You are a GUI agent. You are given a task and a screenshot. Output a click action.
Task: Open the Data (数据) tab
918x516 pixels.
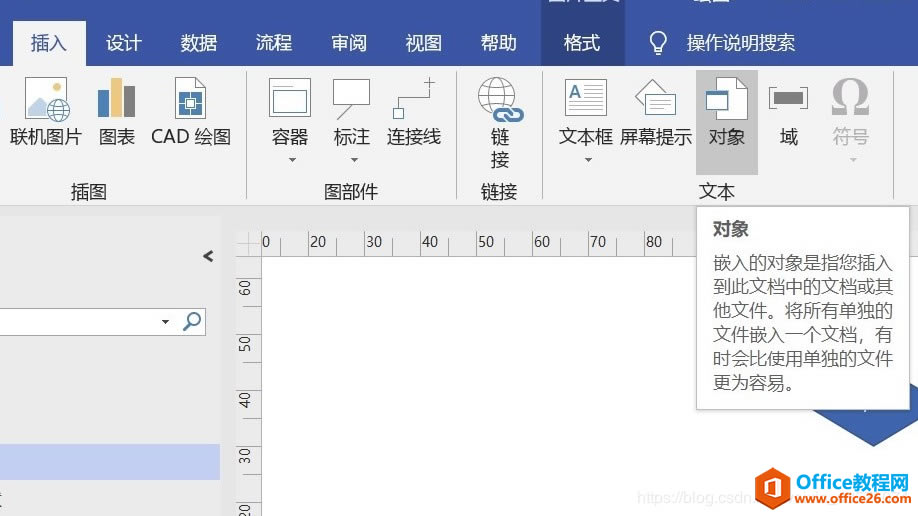(x=199, y=43)
